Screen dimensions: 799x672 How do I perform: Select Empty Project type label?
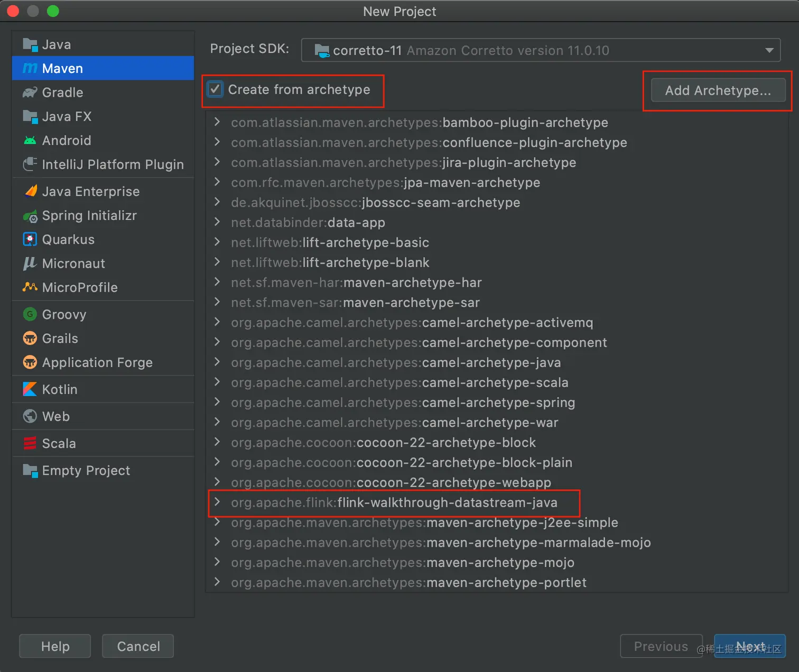pyautogui.click(x=86, y=470)
